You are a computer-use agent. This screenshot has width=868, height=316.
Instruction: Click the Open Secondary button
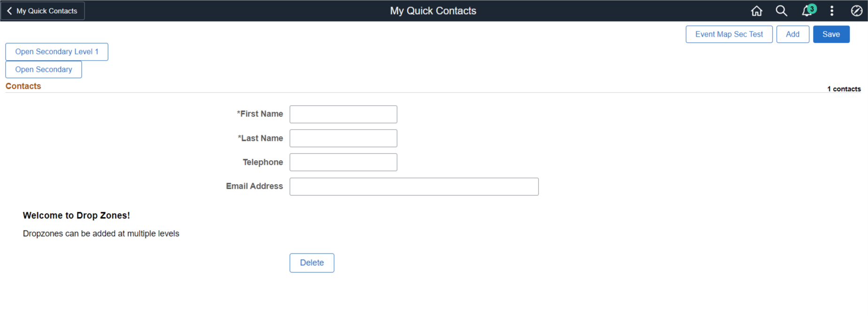[43, 69]
